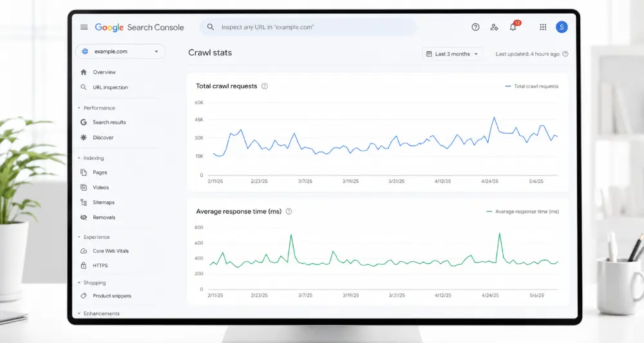644x343 pixels.
Task: Click the Google Search Console logo
Action: tap(139, 28)
